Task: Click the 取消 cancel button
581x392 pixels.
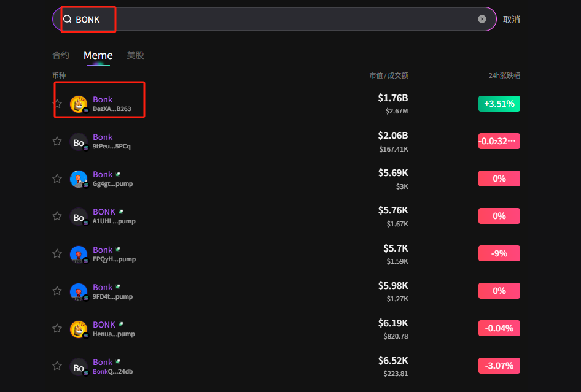Action: coord(512,20)
